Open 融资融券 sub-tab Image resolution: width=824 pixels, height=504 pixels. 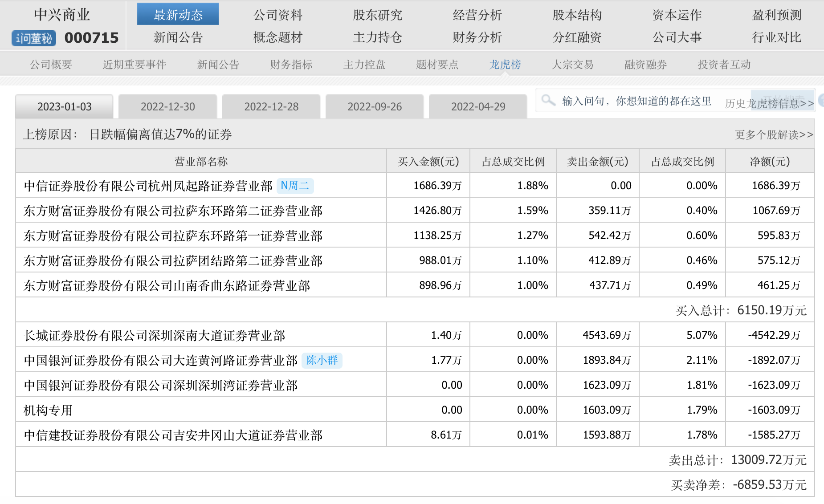pyautogui.click(x=646, y=65)
